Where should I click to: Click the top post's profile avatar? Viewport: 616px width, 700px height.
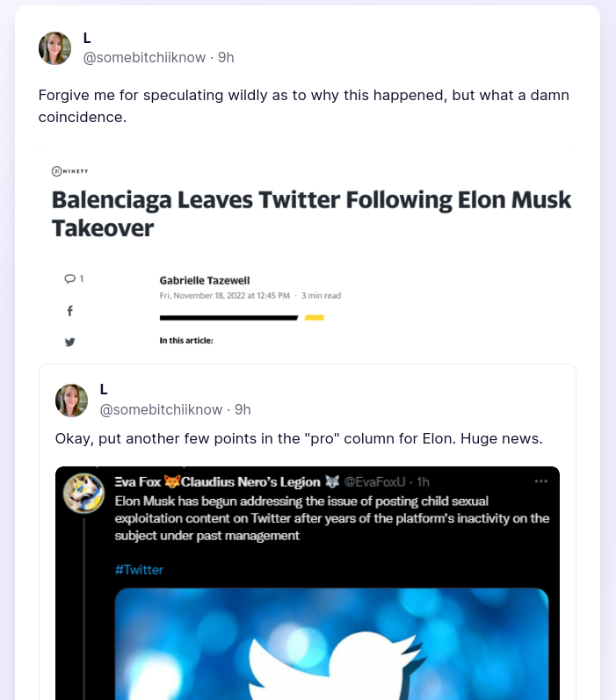[x=54, y=48]
